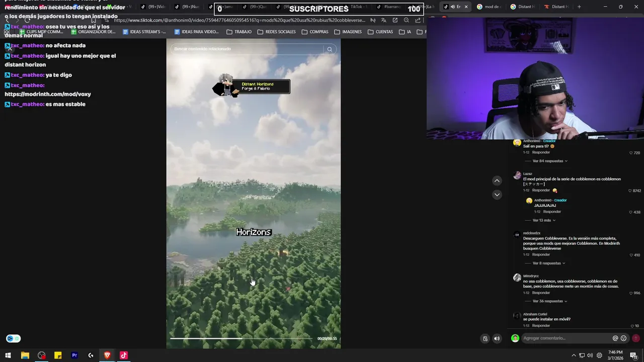This screenshot has width=644, height=362.
Task: Click the TikTok URL in address bar
Action: pos(240,20)
